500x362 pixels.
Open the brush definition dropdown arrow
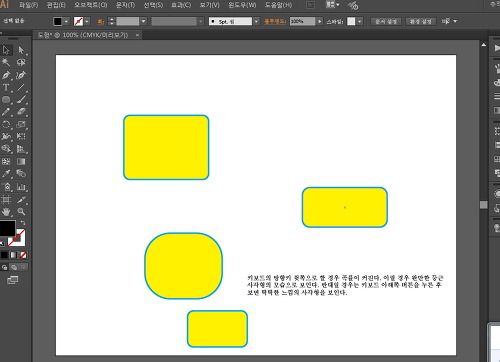(256, 21)
